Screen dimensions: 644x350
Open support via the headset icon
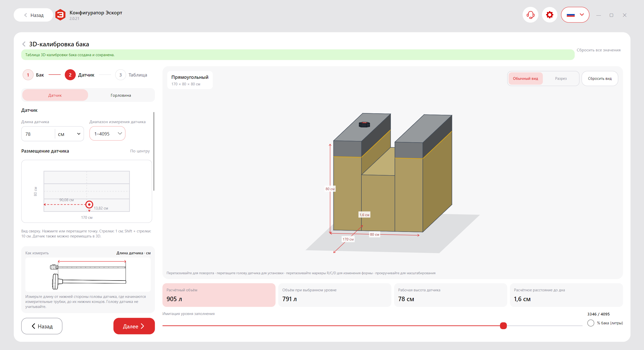pyautogui.click(x=530, y=15)
